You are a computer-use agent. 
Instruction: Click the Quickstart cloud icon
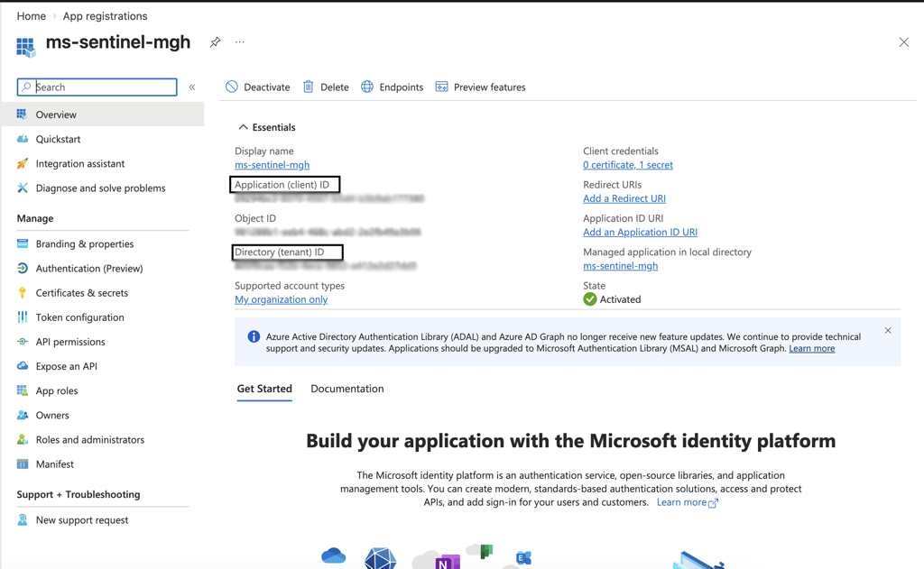(x=23, y=139)
